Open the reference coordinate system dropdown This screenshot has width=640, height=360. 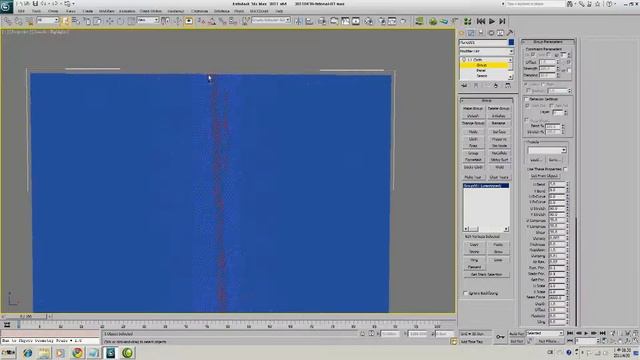tap(148, 20)
